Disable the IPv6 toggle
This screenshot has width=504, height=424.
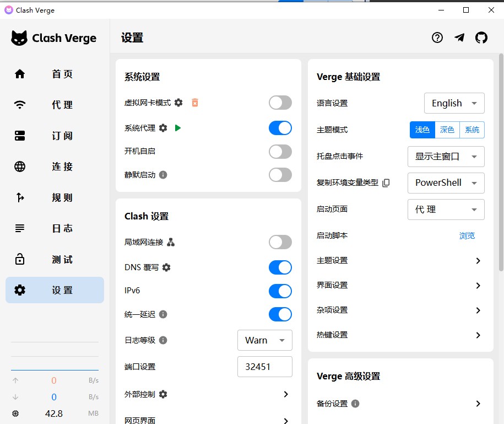(280, 291)
